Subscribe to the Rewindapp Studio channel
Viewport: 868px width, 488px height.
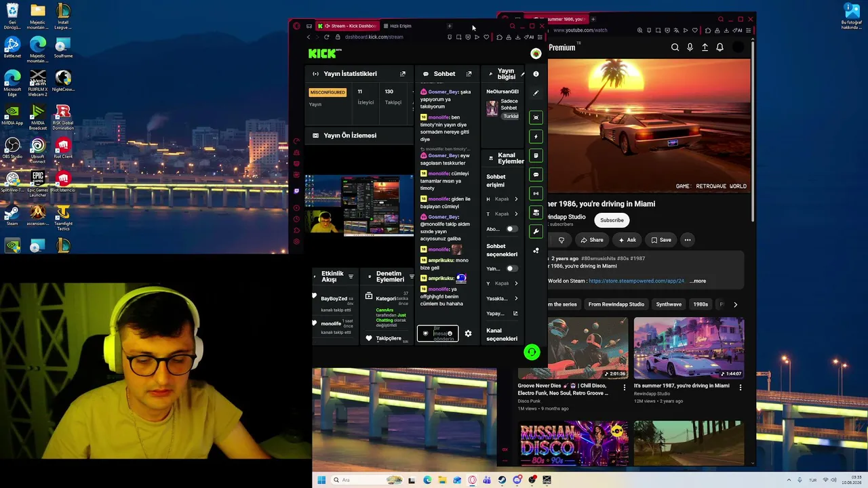pos(612,220)
